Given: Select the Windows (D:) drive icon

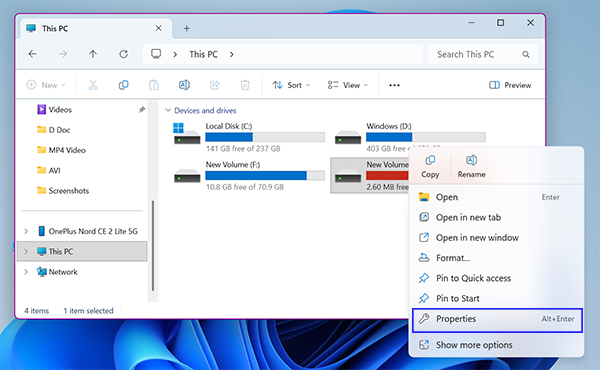Looking at the screenshot, I should (x=347, y=137).
